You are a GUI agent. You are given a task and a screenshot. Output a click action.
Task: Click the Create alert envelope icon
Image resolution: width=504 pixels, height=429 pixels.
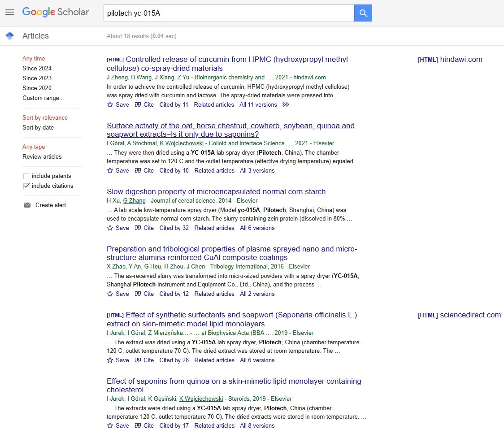pos(27,205)
